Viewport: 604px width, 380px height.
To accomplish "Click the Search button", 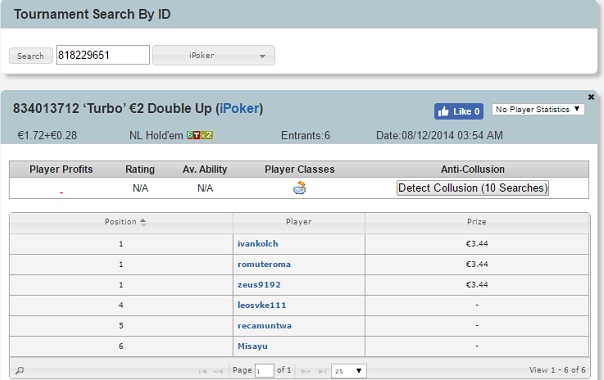I will (30, 56).
